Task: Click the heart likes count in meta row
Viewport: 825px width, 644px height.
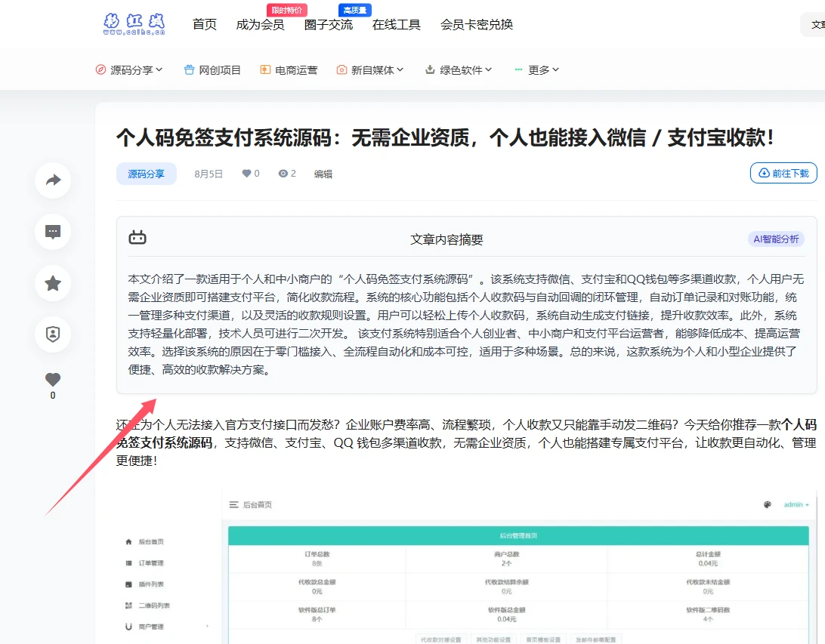Action: pos(251,174)
